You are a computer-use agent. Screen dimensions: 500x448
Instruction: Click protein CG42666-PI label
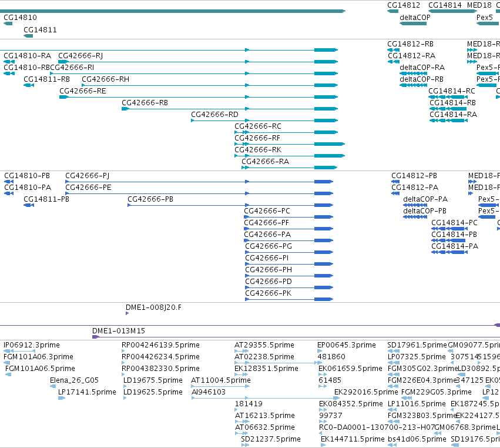pos(267,258)
